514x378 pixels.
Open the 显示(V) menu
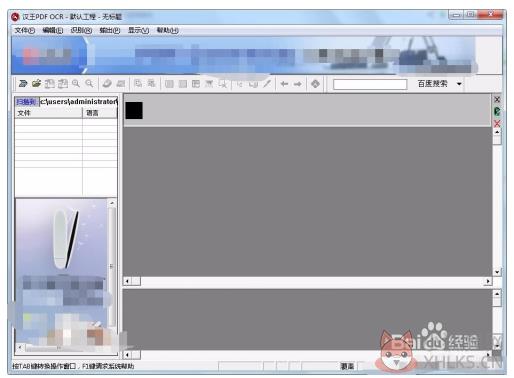point(138,31)
